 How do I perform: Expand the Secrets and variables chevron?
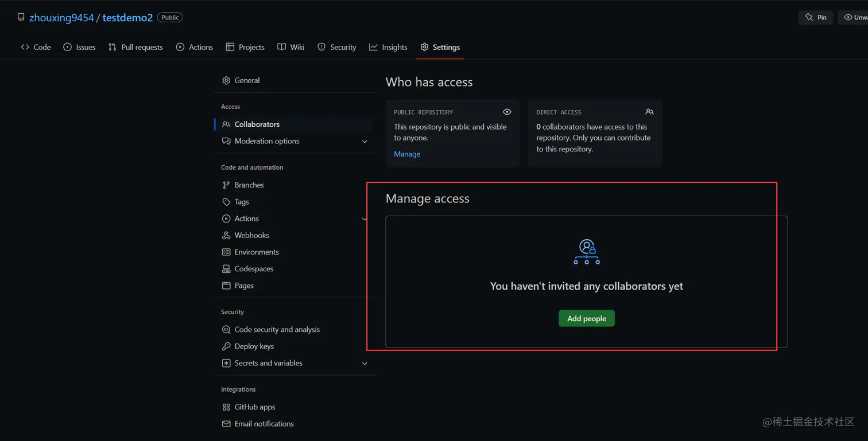pyautogui.click(x=365, y=364)
